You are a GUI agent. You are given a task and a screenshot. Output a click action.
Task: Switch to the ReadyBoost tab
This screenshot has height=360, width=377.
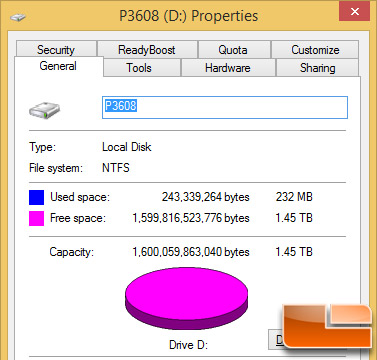147,49
